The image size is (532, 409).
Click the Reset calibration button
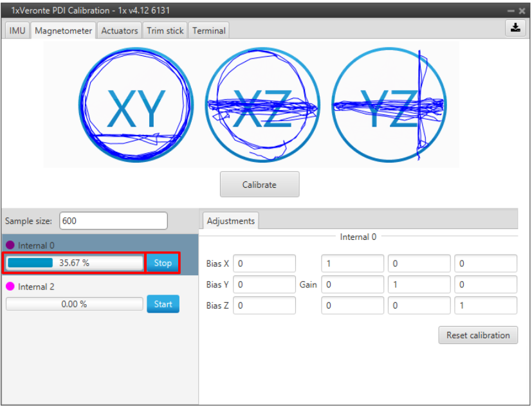pyautogui.click(x=478, y=334)
